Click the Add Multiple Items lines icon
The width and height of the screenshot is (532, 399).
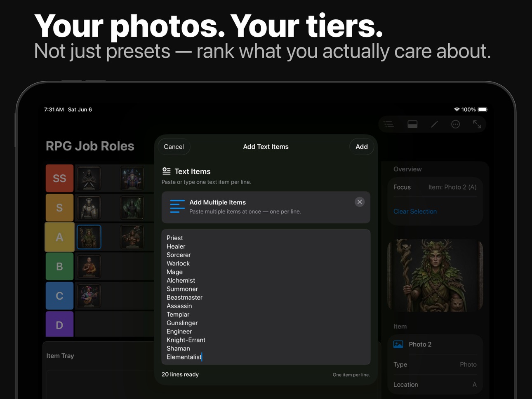(177, 207)
